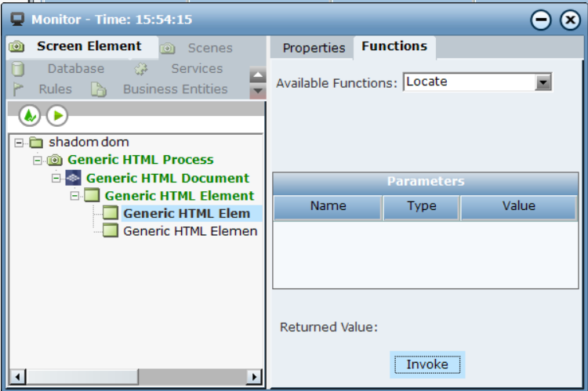Click the green leaf icon in the toolbar

click(x=29, y=116)
